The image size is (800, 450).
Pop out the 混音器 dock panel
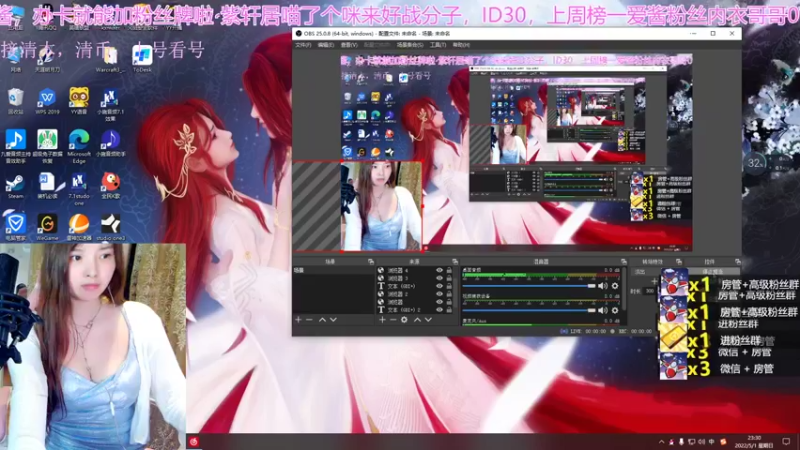pos(623,262)
